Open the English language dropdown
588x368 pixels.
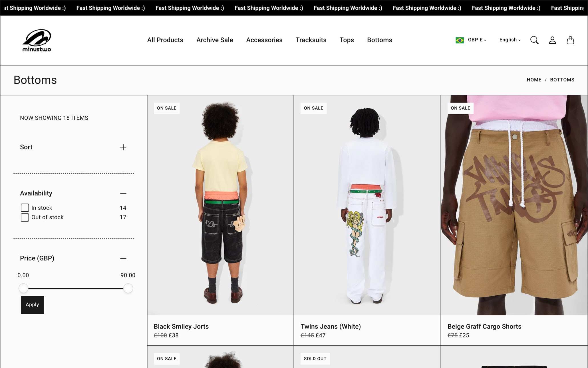click(x=510, y=40)
